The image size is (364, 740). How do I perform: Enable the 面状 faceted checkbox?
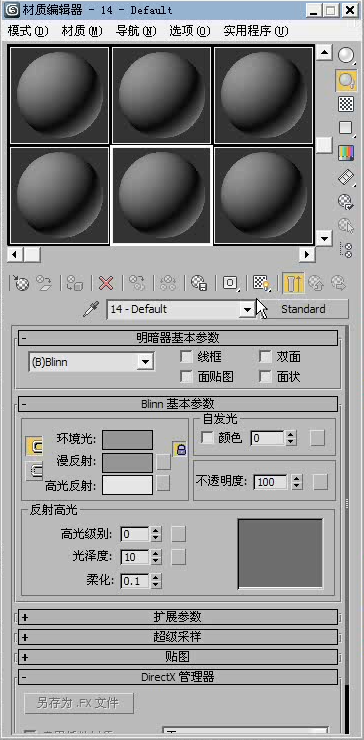click(x=266, y=377)
